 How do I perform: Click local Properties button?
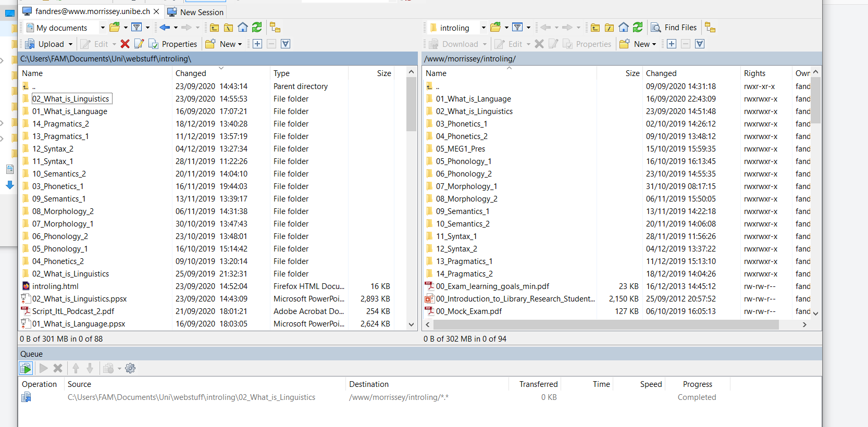click(x=174, y=44)
